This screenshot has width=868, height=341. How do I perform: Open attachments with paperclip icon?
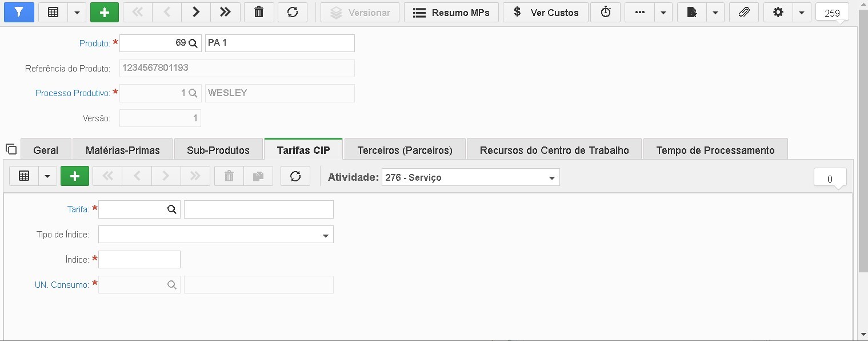[743, 12]
